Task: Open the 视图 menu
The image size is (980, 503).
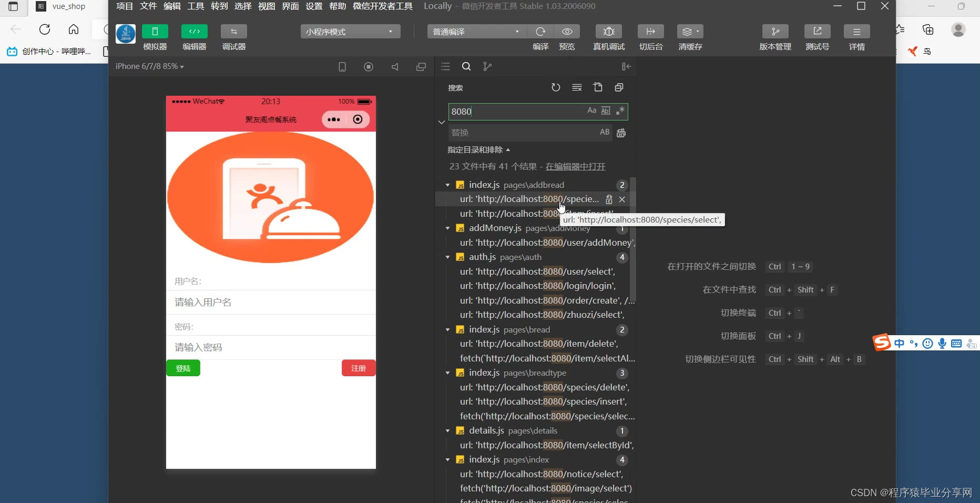Action: [x=267, y=6]
